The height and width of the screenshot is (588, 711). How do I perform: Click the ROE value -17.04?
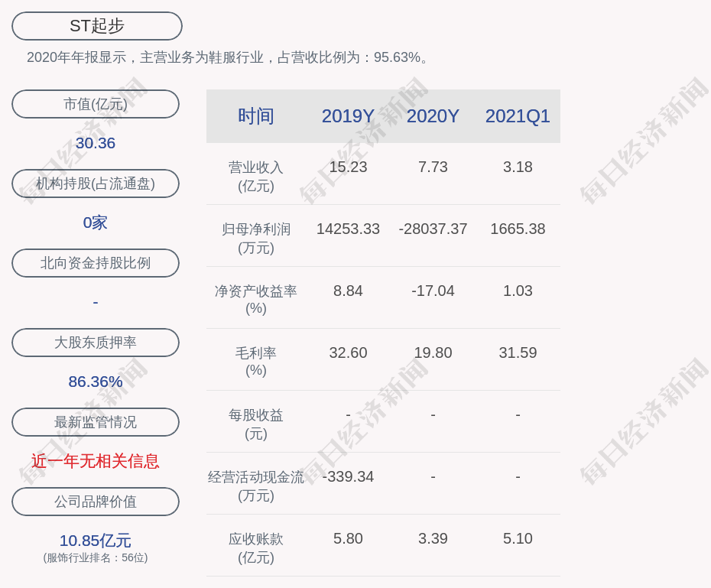pos(433,291)
